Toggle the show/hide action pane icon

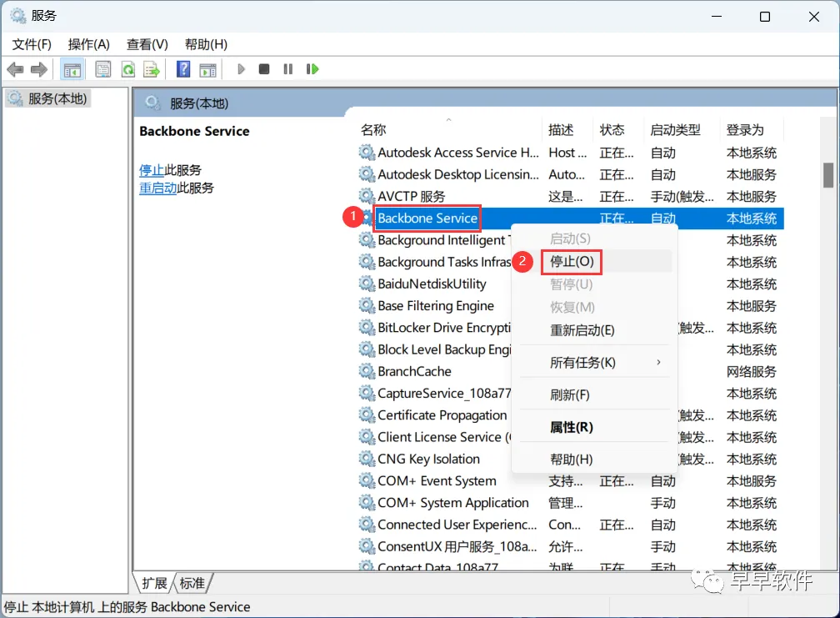coord(207,69)
